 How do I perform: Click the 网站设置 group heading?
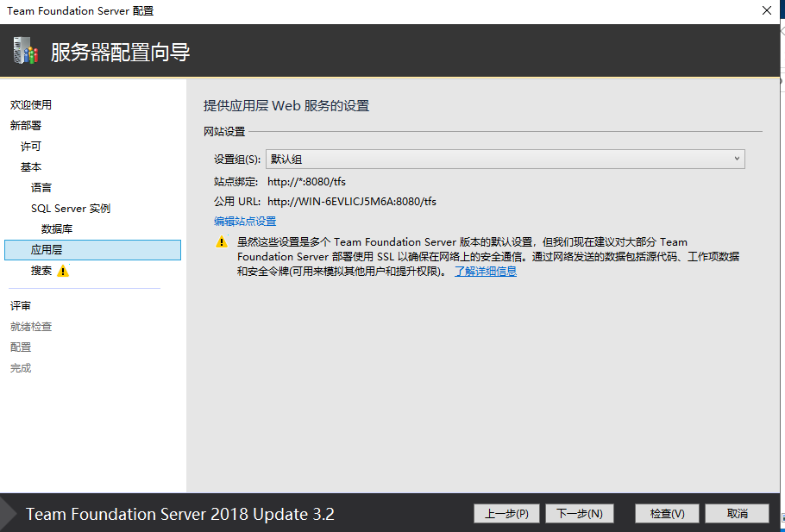(x=224, y=132)
